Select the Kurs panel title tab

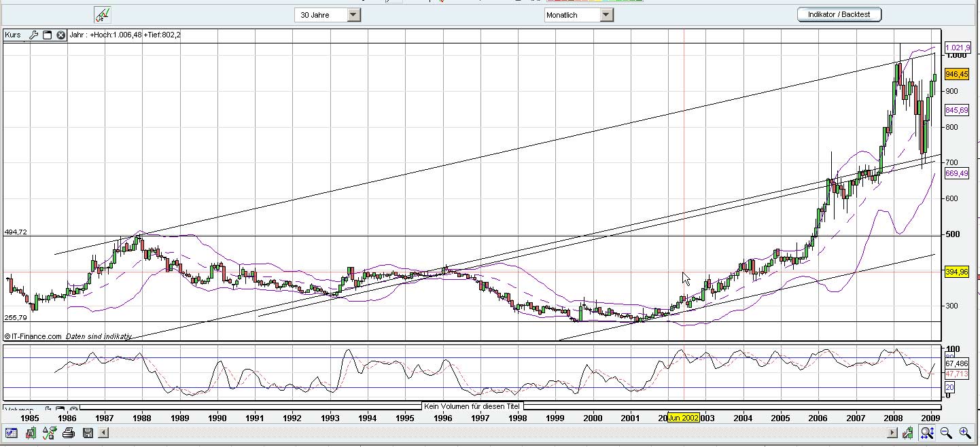click(13, 35)
